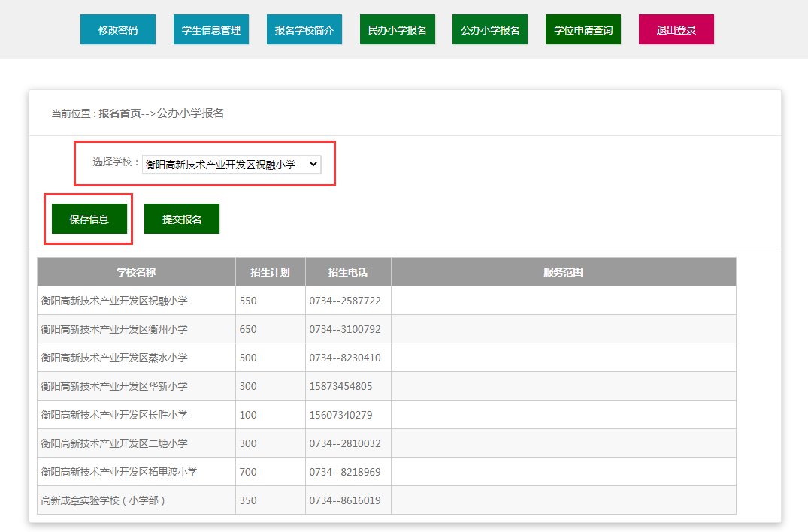808x532 pixels.
Task: Click phone number 15607340279
Action: (x=340, y=415)
